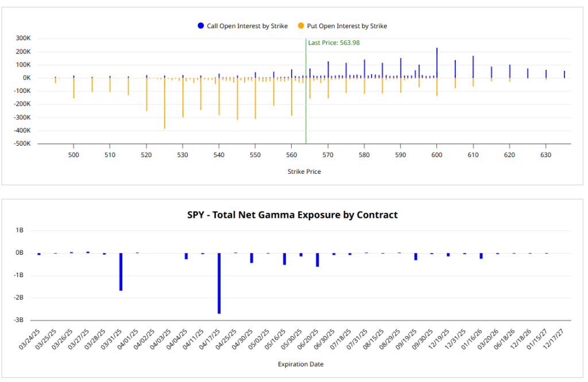This screenshot has width=588, height=382.
Task: Select the largest gamma bar at 04/17/25
Action: pos(219,283)
